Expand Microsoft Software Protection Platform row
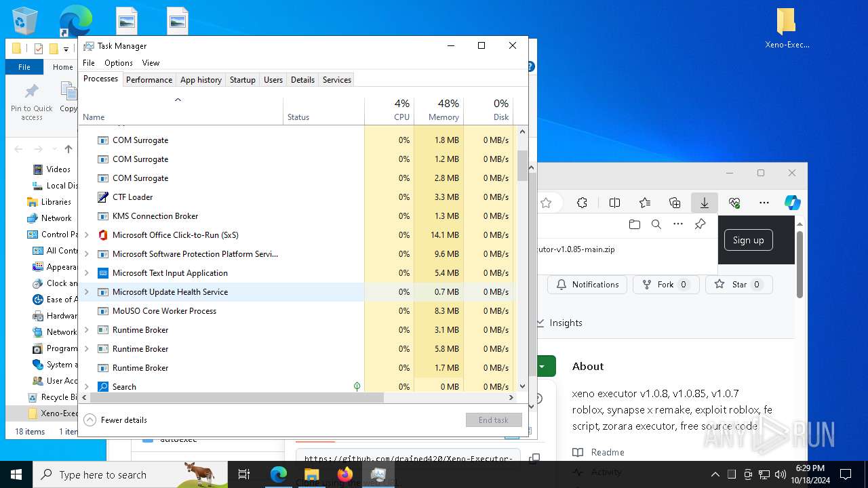 tap(86, 254)
